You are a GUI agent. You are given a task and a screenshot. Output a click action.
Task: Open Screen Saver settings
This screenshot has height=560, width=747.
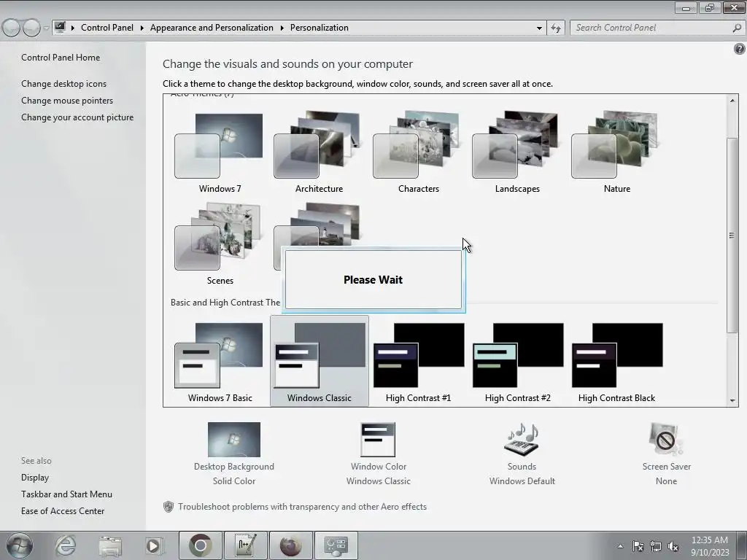click(666, 454)
